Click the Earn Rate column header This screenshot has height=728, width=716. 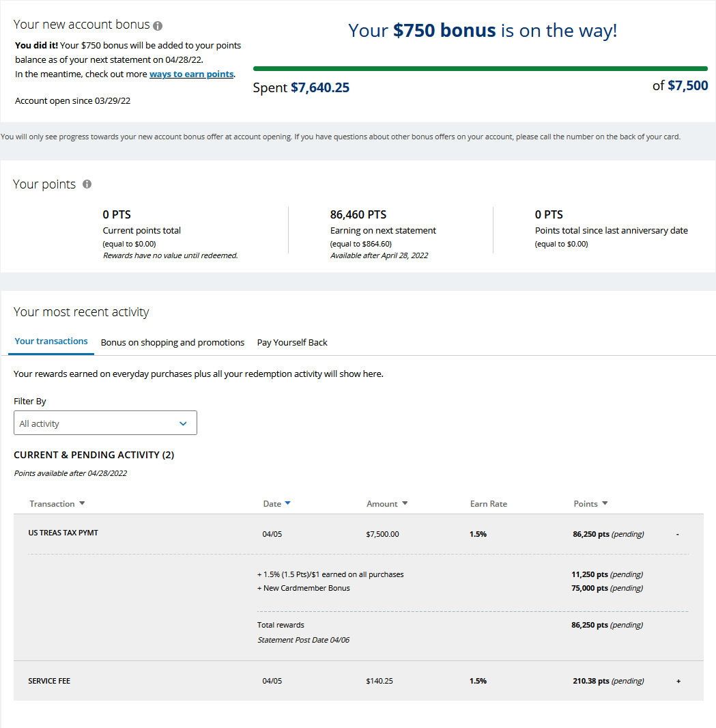[x=489, y=504]
